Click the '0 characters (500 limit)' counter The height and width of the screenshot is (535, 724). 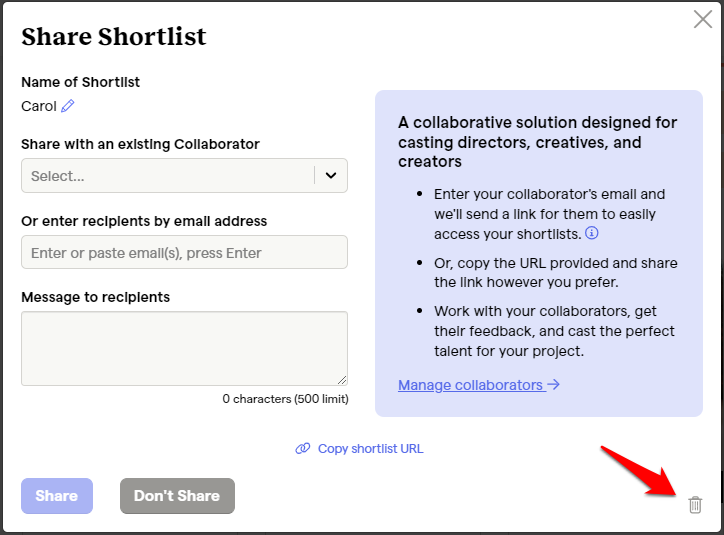(285, 399)
